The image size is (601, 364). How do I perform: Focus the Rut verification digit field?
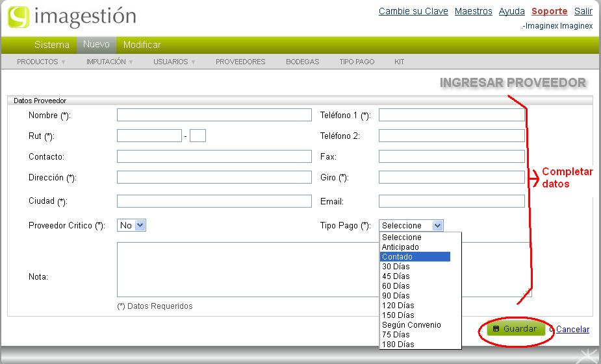198,136
